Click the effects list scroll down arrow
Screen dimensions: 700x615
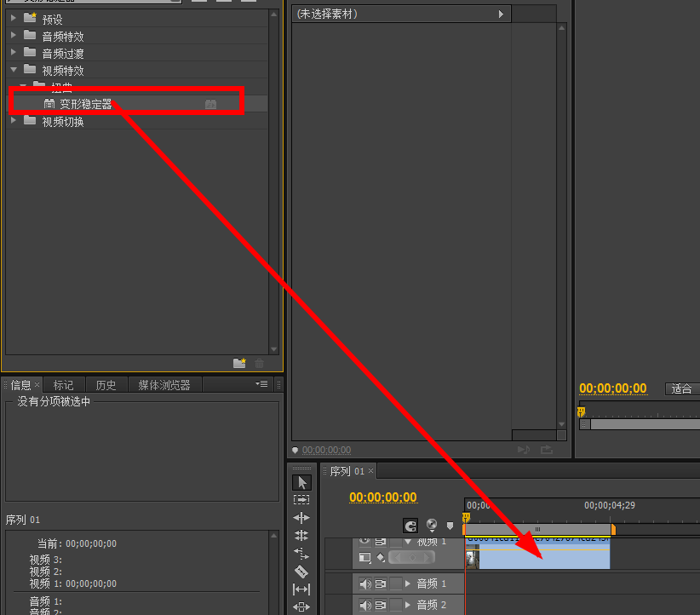click(273, 349)
